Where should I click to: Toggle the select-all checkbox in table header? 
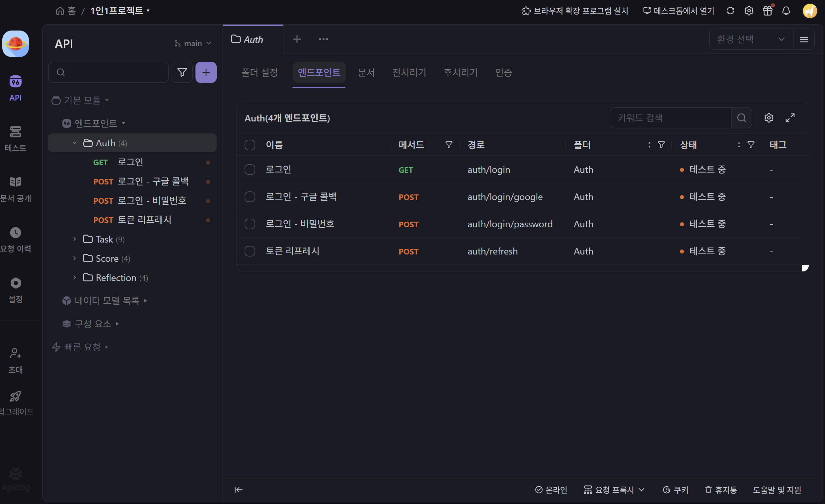250,145
